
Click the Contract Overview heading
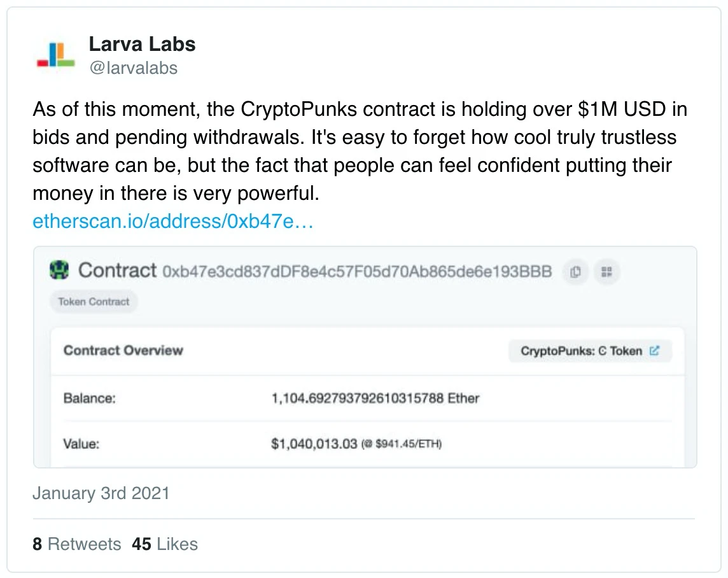123,350
